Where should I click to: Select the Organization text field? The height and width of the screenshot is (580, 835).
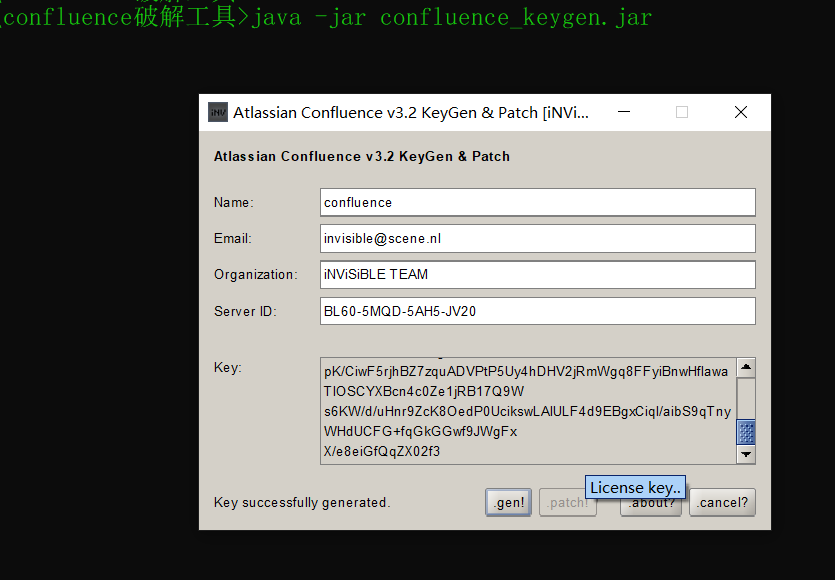pyautogui.click(x=537, y=274)
